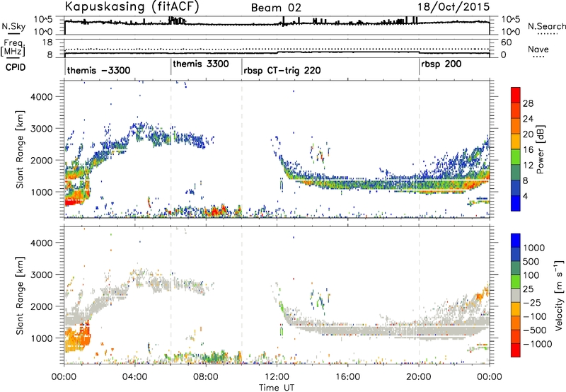566x392 pixels.
Task: Click the "Power [dB]" colorbar label
Action: [x=541, y=149]
